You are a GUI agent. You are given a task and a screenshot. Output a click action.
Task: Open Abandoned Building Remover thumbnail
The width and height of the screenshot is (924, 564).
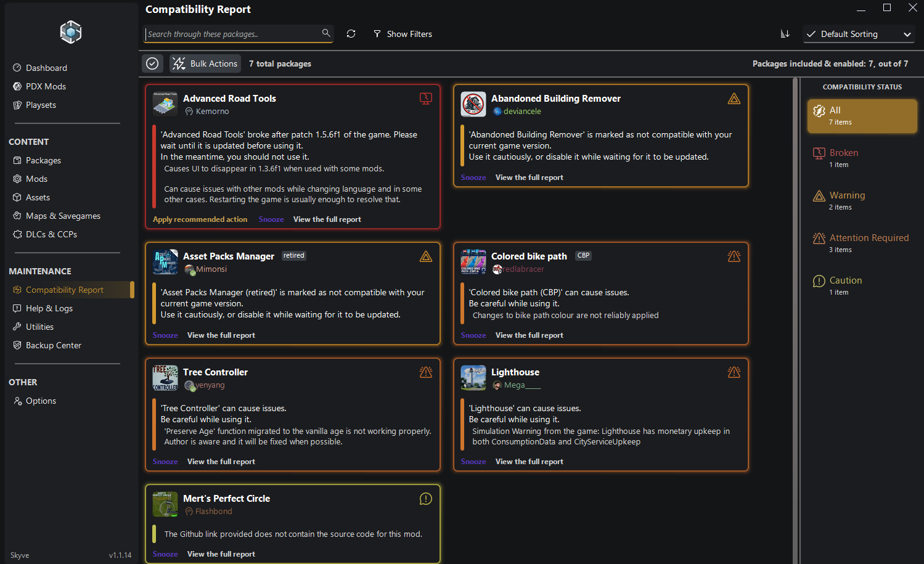(473, 104)
